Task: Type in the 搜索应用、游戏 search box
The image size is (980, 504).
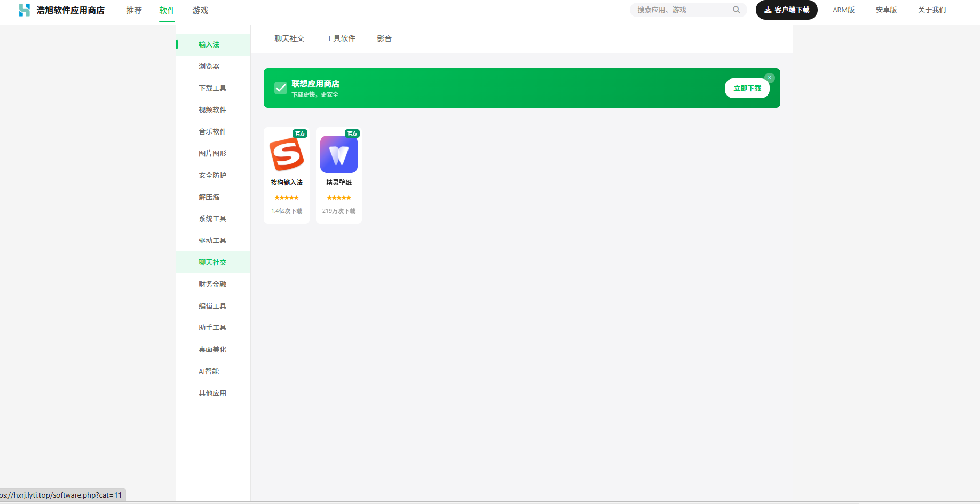Action: [681, 10]
